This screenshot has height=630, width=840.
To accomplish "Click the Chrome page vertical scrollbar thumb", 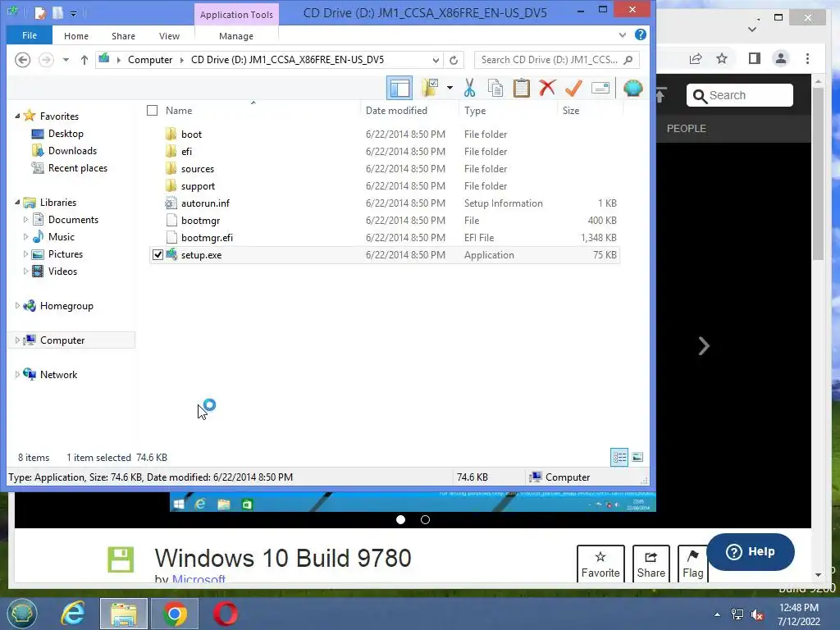I will click(818, 174).
